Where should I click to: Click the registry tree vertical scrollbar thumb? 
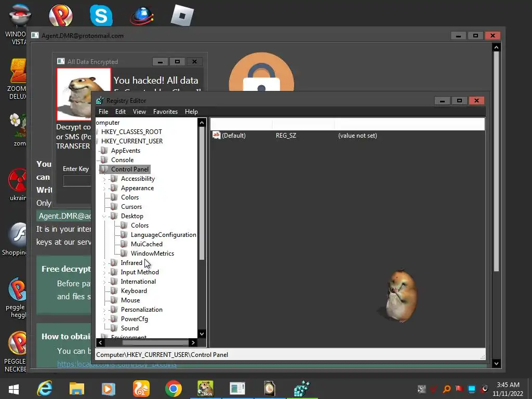(202, 193)
